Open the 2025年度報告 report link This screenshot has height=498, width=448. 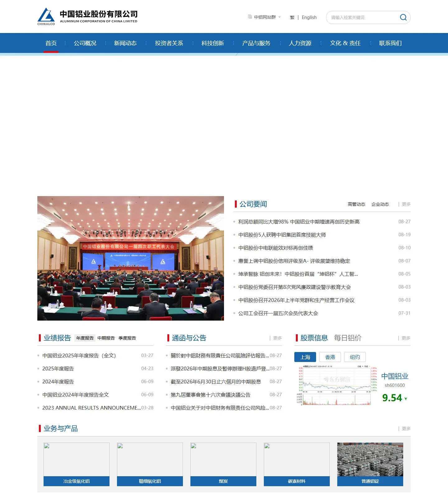click(x=58, y=369)
